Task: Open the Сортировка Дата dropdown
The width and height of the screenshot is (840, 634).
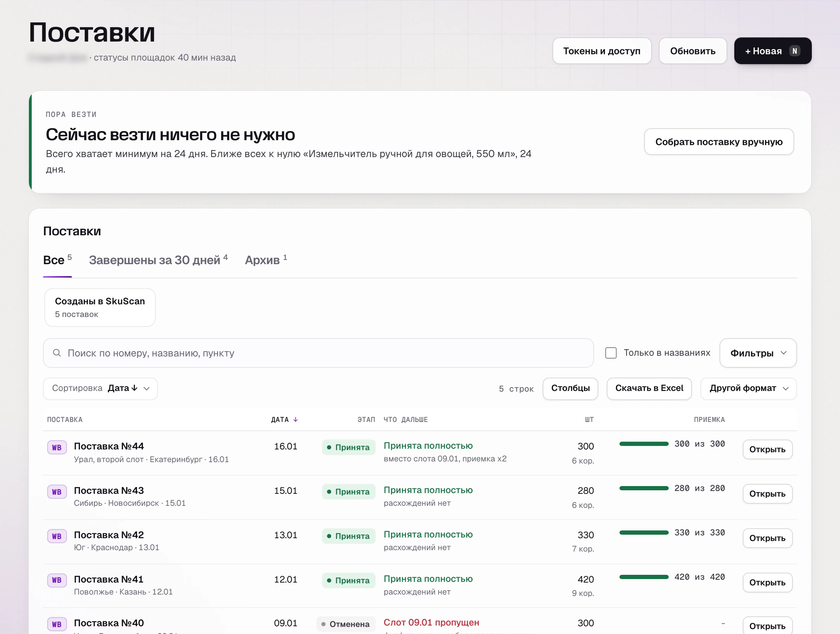Action: click(100, 389)
